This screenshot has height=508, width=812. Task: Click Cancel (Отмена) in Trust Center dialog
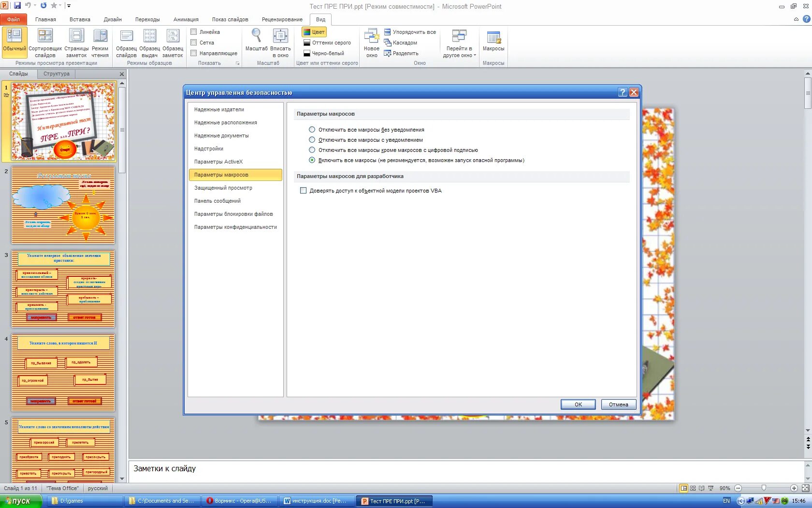[x=619, y=404]
